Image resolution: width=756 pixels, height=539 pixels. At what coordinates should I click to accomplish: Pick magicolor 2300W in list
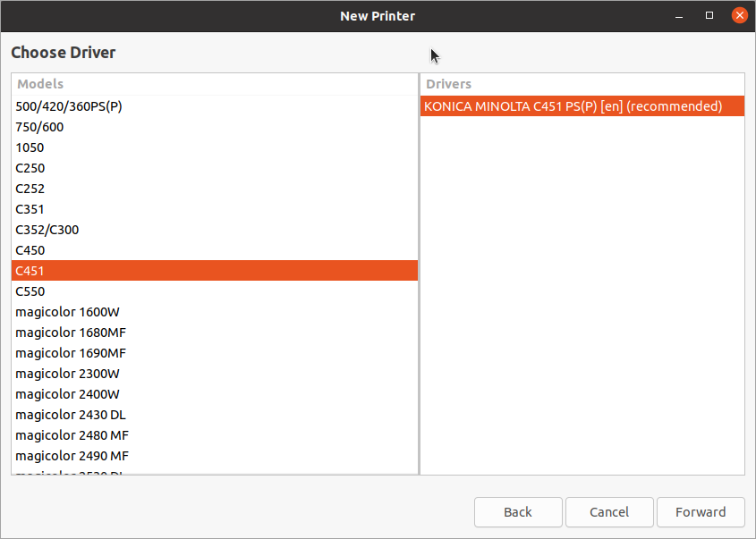click(x=67, y=374)
